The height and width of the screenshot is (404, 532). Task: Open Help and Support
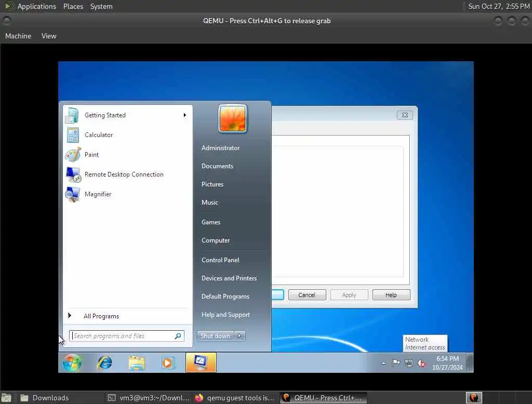225,315
